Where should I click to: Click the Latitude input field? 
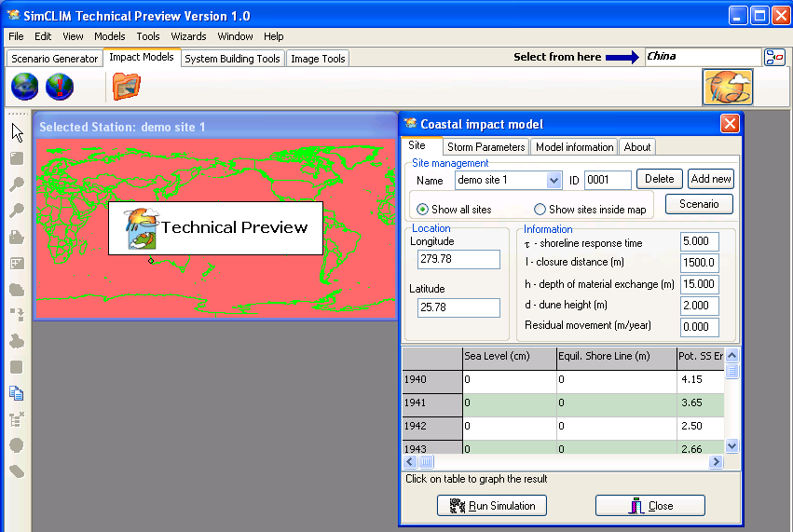458,307
